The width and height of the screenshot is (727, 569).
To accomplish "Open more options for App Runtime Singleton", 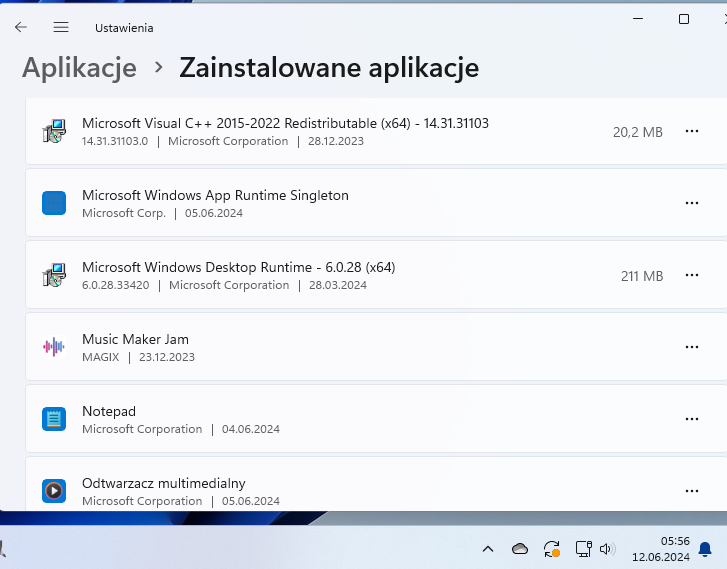I will 691,203.
